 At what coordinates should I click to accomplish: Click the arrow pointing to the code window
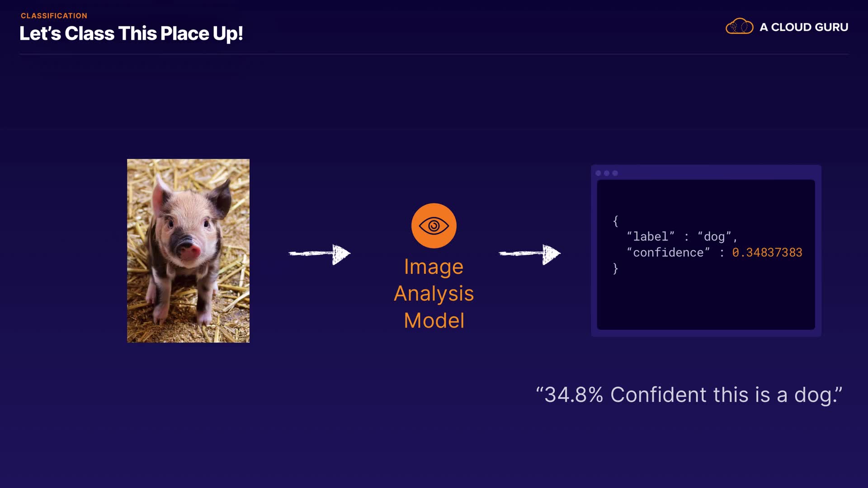coord(529,254)
